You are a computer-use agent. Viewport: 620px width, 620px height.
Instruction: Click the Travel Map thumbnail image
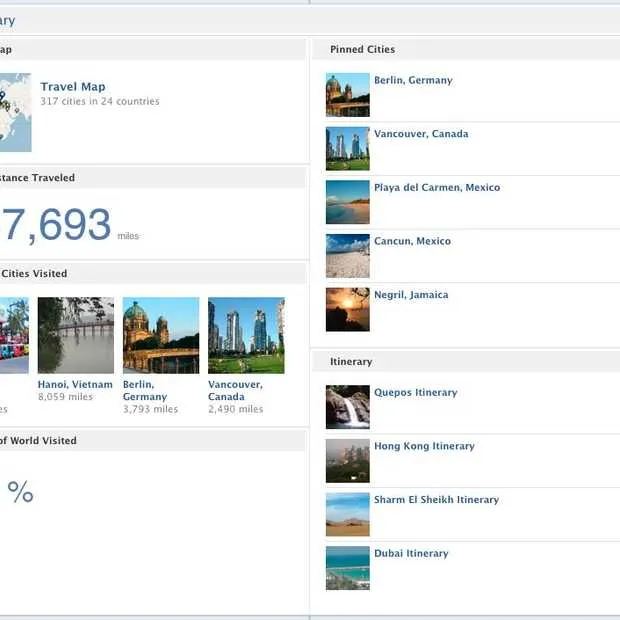click(15, 112)
